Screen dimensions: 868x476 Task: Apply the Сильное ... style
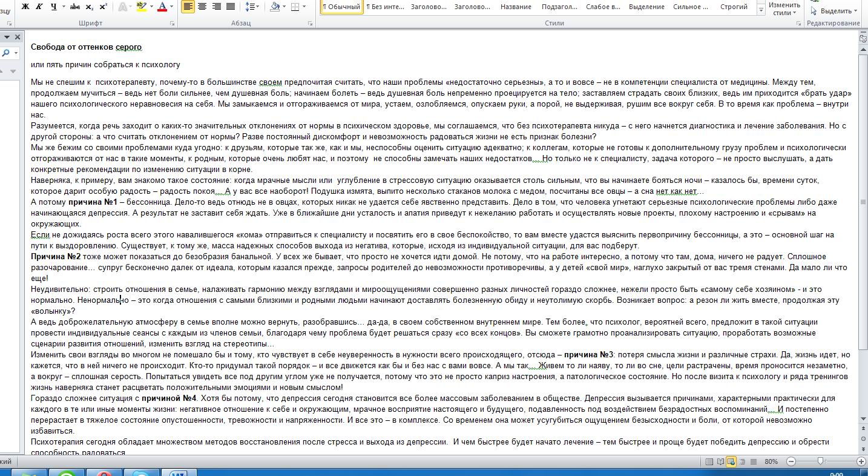click(690, 7)
